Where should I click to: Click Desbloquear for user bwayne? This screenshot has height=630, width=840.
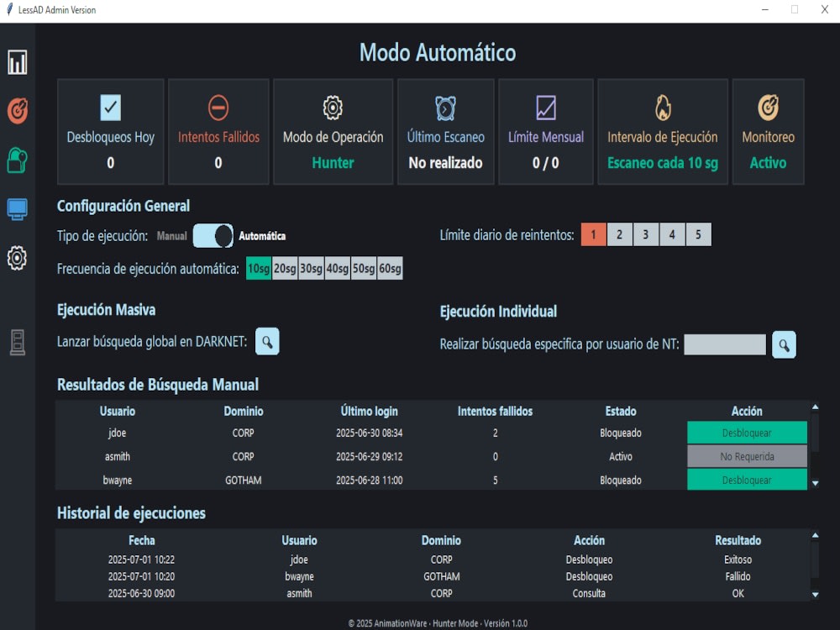(747, 480)
